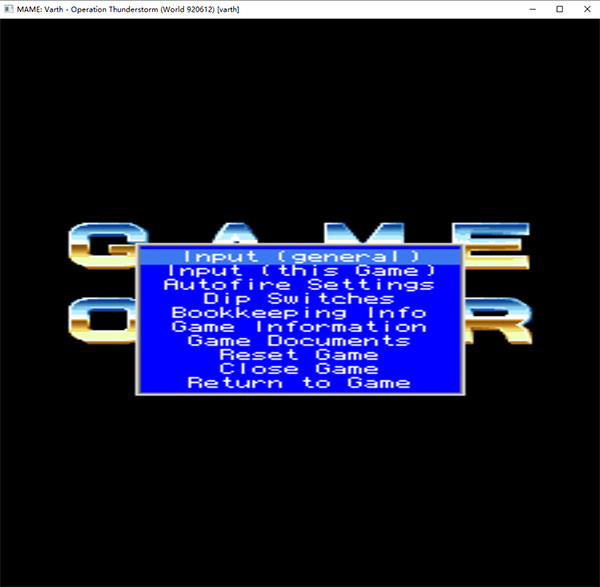
Task: Open Input (this Game) settings
Action: coord(300,271)
